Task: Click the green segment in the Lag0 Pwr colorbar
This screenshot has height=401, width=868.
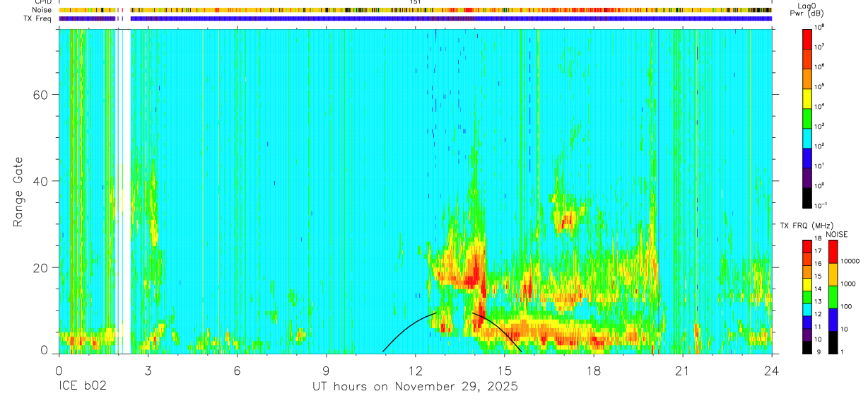Action: (x=807, y=117)
